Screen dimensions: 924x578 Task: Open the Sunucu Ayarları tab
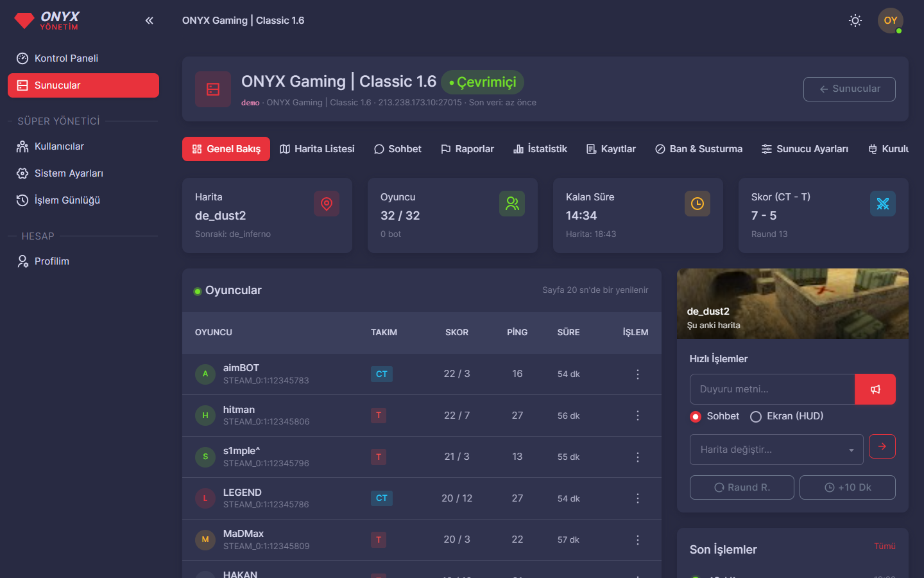point(805,149)
